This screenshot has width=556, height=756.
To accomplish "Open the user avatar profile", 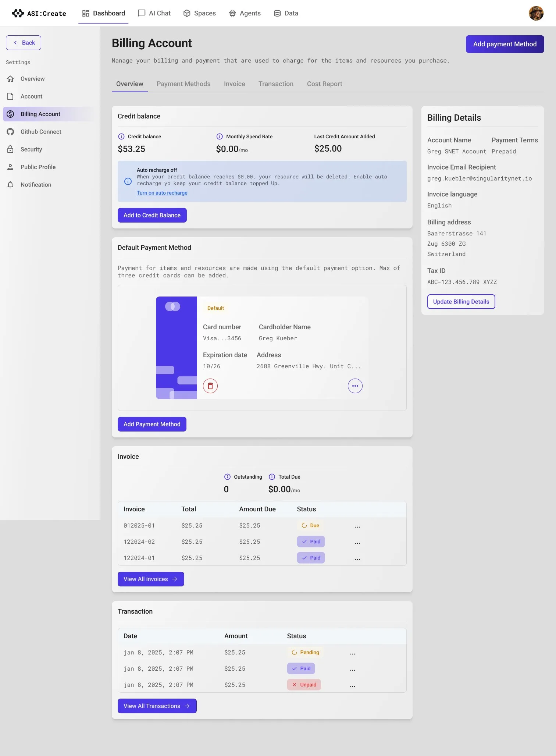I will pos(536,13).
